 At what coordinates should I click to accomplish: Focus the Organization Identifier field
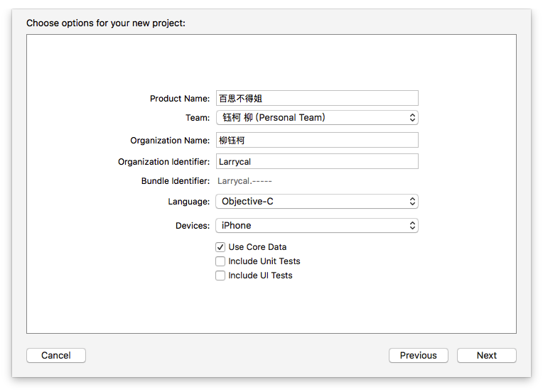click(316, 161)
